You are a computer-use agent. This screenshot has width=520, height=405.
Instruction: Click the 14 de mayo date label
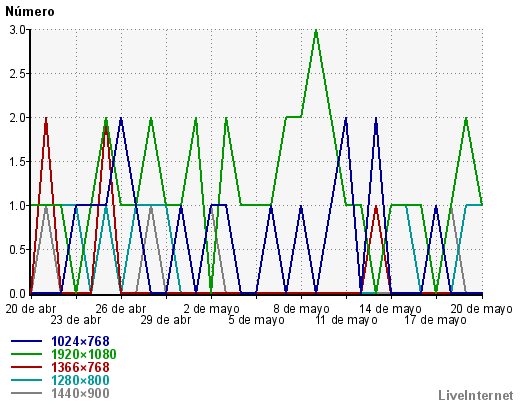(391, 309)
